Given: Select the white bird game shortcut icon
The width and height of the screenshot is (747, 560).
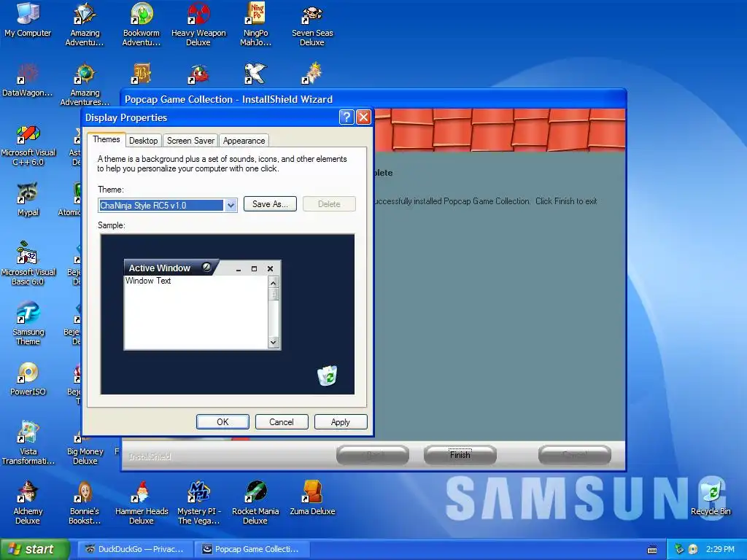Looking at the screenshot, I should point(255,74).
